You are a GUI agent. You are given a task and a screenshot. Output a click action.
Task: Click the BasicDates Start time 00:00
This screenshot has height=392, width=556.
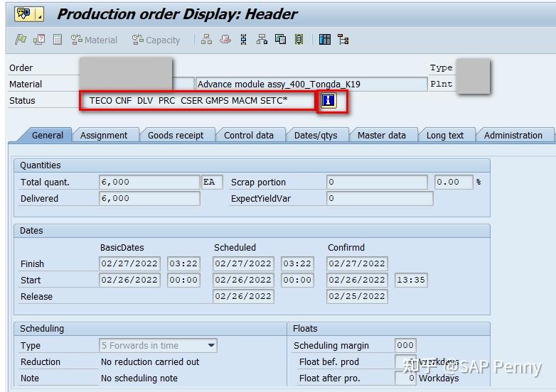tap(183, 280)
